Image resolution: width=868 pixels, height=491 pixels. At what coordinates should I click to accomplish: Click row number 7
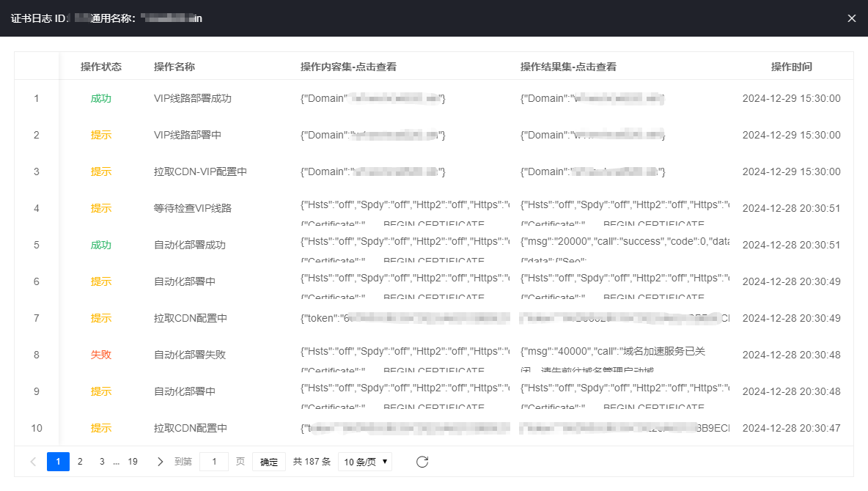[37, 318]
